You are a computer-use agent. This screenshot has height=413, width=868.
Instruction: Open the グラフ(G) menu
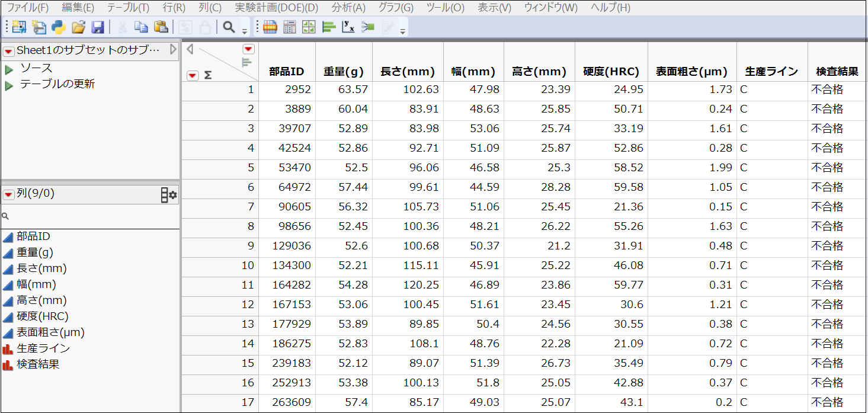[x=396, y=8]
